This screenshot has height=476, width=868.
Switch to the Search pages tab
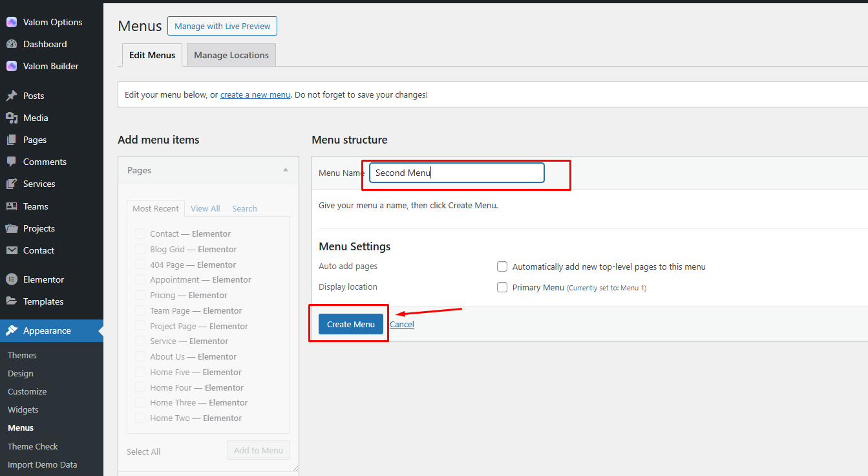(244, 208)
